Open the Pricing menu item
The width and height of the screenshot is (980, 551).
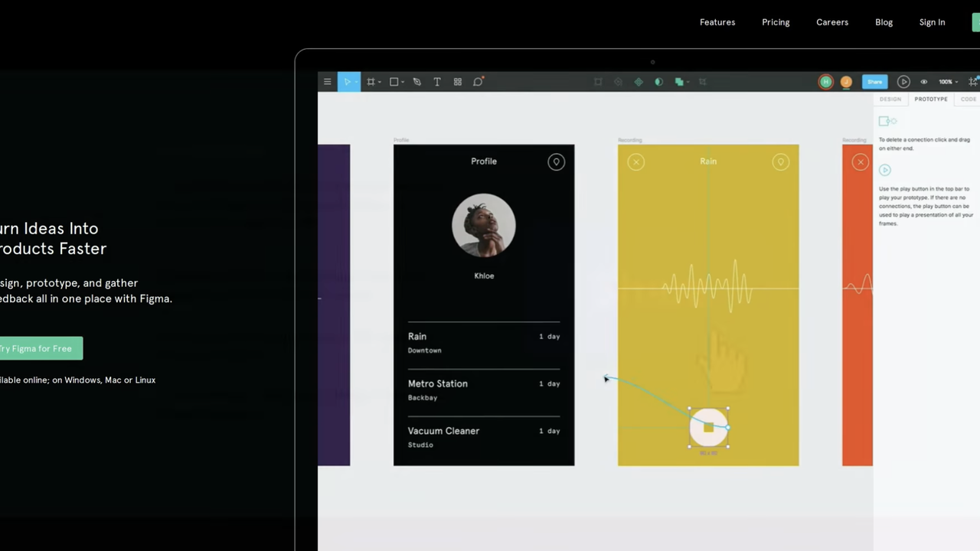776,21
